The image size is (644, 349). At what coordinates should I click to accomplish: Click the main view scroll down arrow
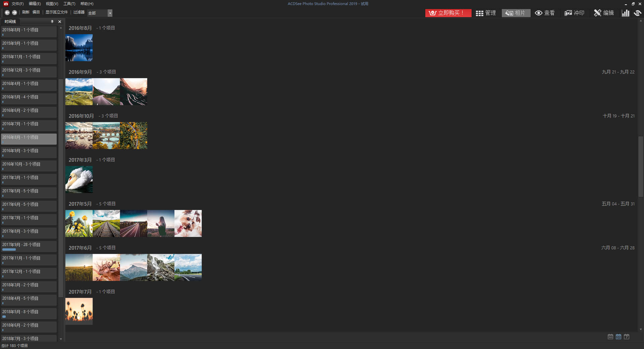pos(641,330)
